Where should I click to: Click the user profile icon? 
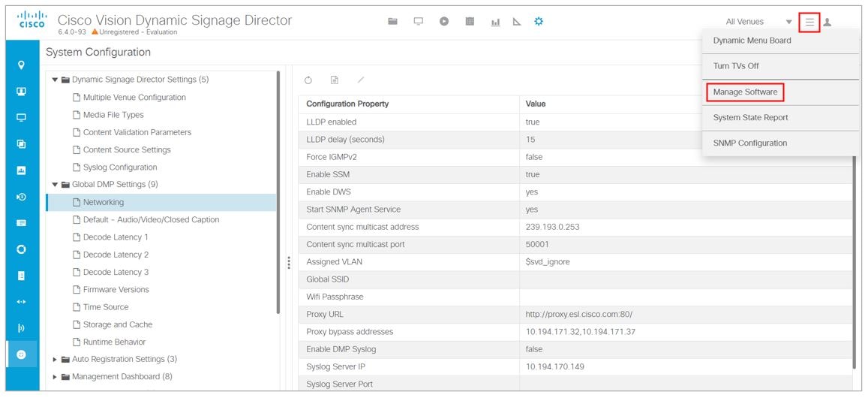(827, 23)
